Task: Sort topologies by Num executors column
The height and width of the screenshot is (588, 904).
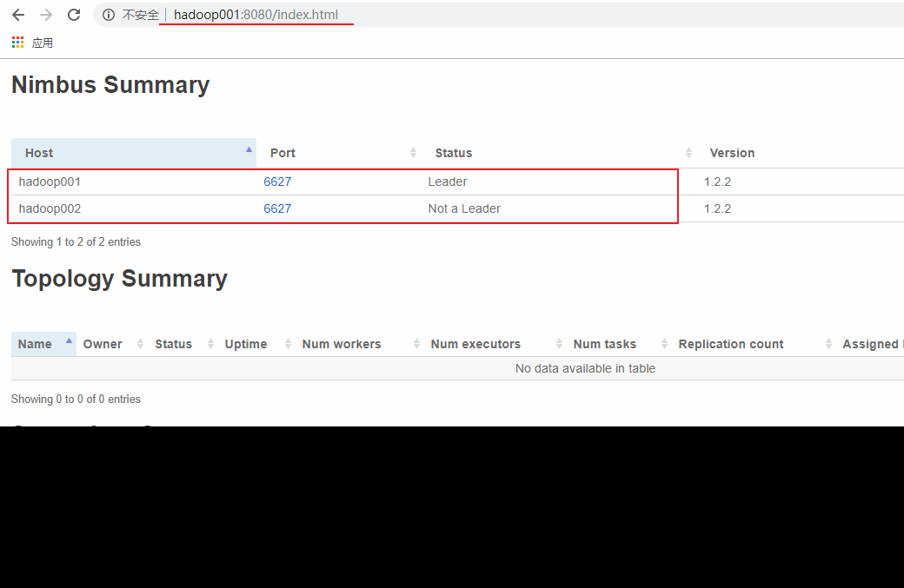Action: click(475, 344)
